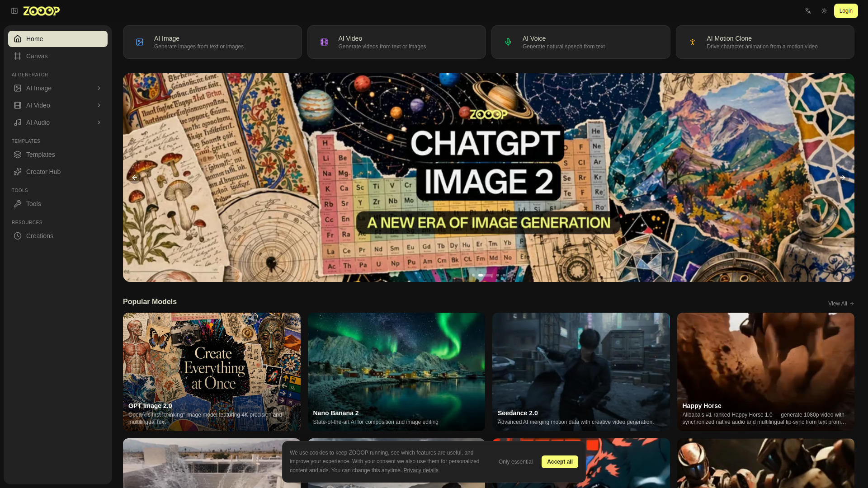868x488 pixels.
Task: Collapse the sidebar with the panel icon
Action: coord(14,11)
